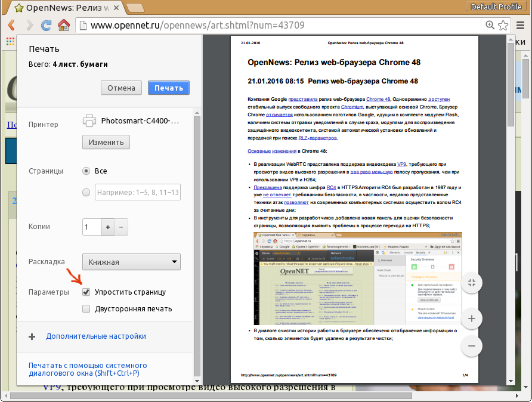Screen dimensions: 532x402
Task: Bookmark this page with the star icon
Action: pyautogui.click(x=503, y=25)
